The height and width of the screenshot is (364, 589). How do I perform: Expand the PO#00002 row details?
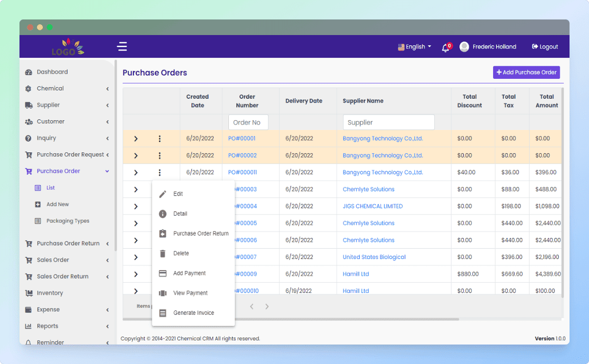(x=136, y=156)
